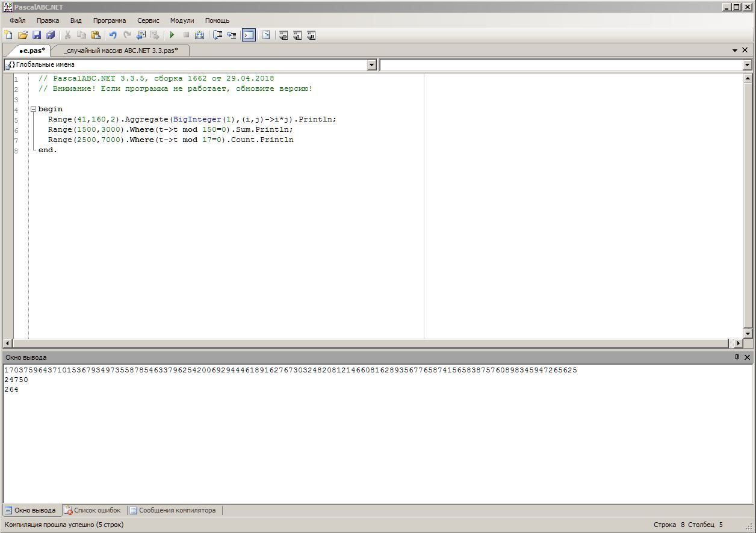
Task: Open the tab list dropdown arrow
Action: click(735, 51)
